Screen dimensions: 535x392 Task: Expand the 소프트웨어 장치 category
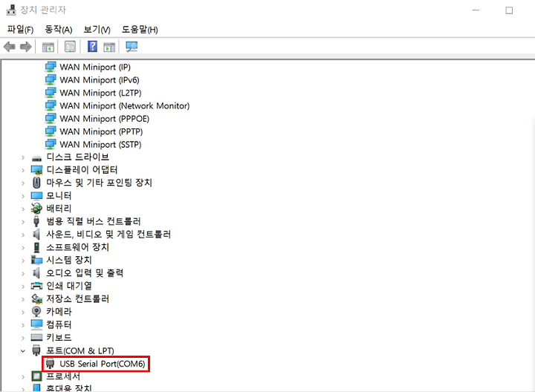click(23, 248)
